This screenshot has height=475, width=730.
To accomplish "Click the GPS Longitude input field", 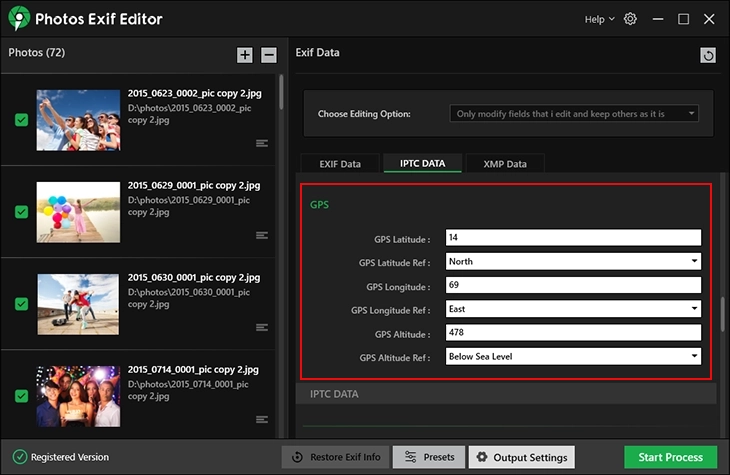I will 574,286.
